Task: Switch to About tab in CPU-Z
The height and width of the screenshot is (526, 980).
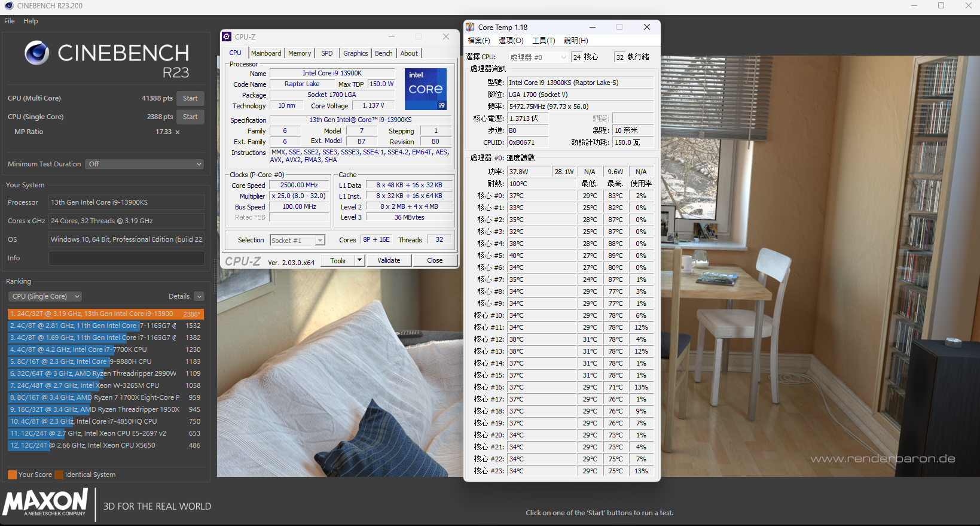Action: 410,53
